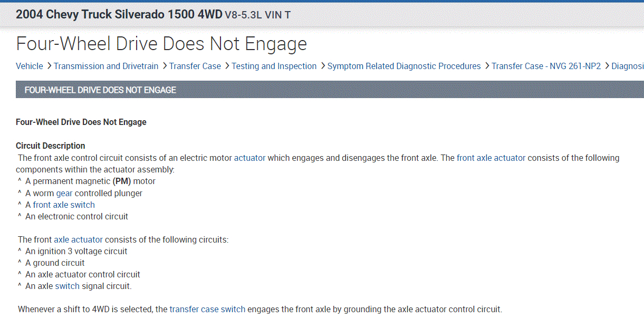Open Testing and Inspection breadcrumb
The image size is (644, 318).
pyautogui.click(x=274, y=66)
